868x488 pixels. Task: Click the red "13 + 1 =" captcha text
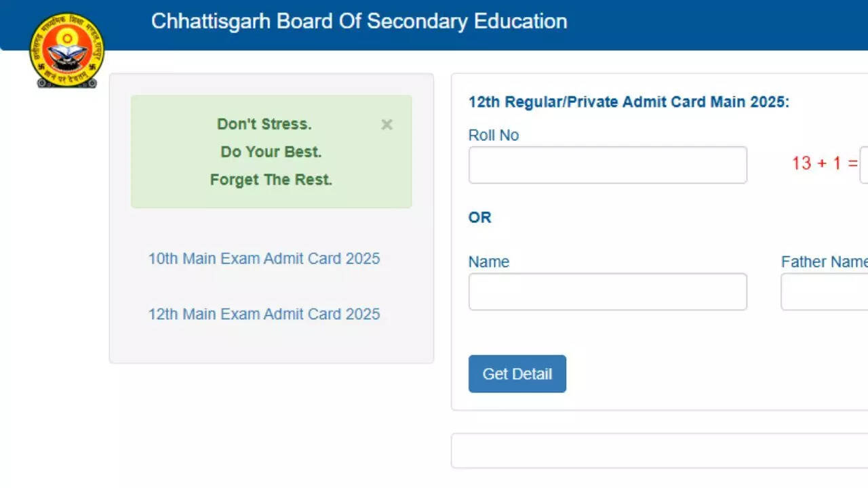pos(824,163)
